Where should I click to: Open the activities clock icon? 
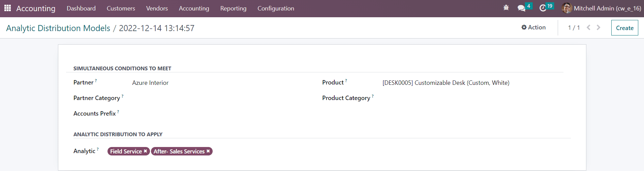(543, 8)
